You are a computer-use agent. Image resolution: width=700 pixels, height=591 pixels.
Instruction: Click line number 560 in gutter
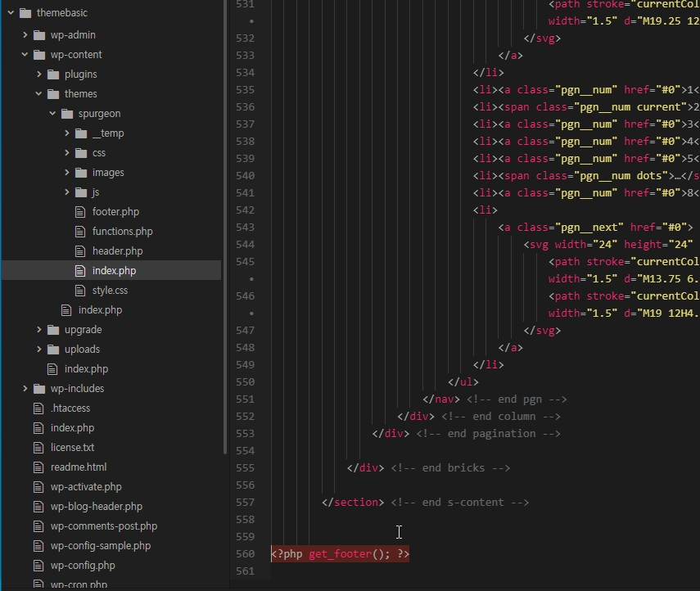click(245, 554)
